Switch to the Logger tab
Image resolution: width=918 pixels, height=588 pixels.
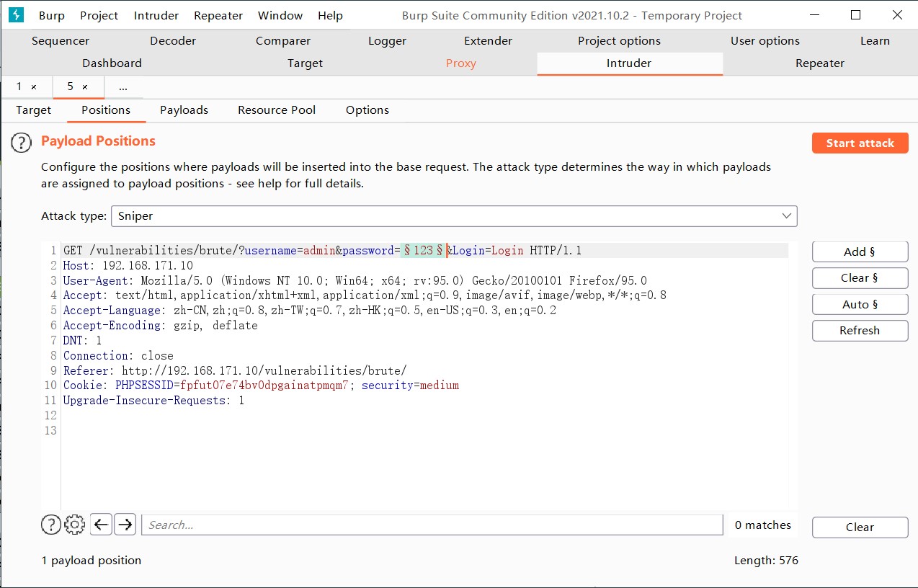coord(388,41)
